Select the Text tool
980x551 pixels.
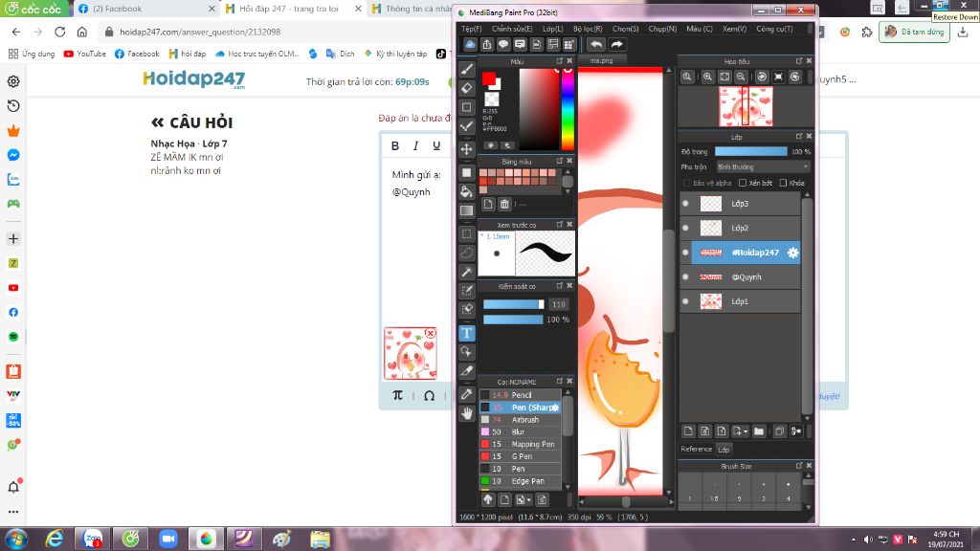467,333
